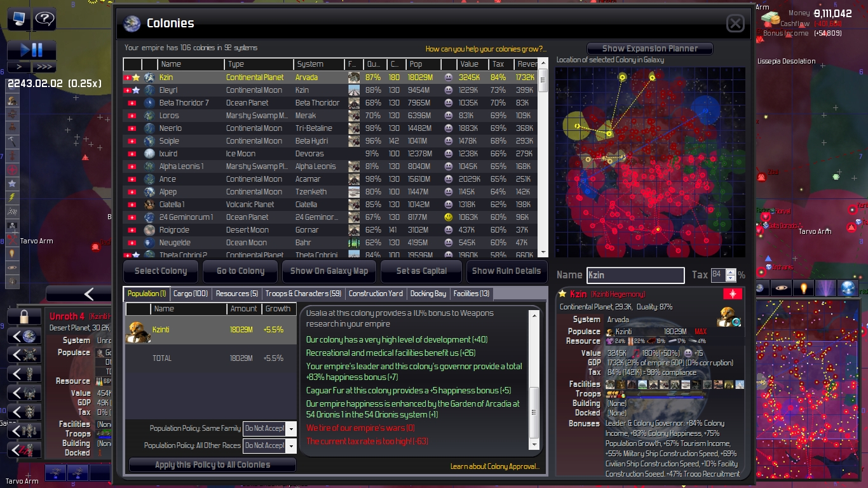Click the pirate skull flag sidebar icon
This screenshot has height=488, width=868.
click(x=11, y=226)
